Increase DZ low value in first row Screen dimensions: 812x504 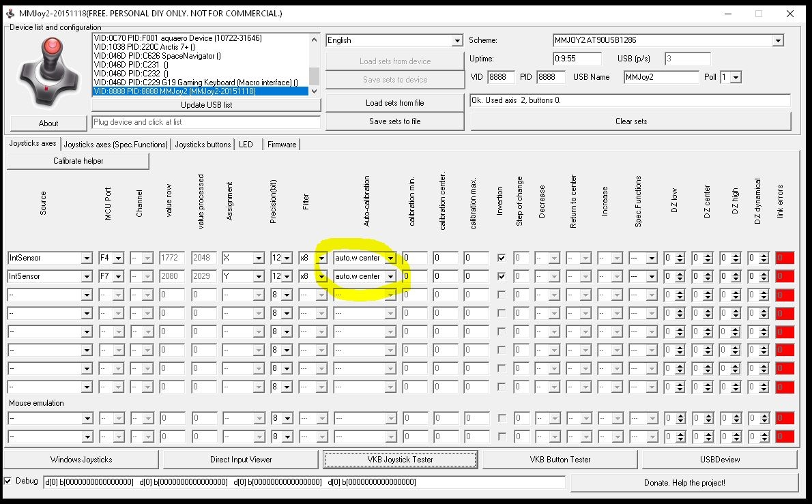[x=681, y=255]
